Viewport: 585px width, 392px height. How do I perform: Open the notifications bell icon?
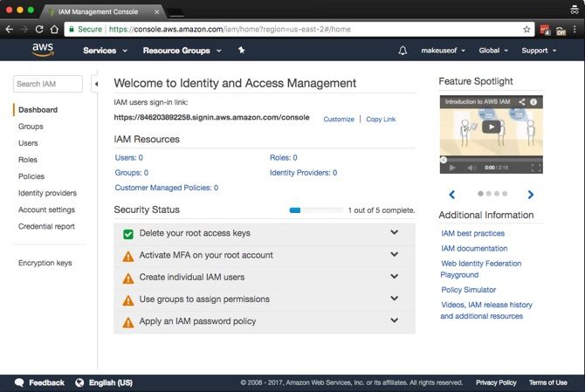pyautogui.click(x=403, y=51)
